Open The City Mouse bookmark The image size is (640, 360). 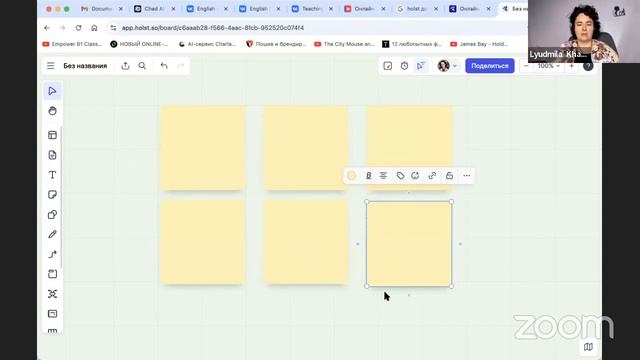pos(344,44)
